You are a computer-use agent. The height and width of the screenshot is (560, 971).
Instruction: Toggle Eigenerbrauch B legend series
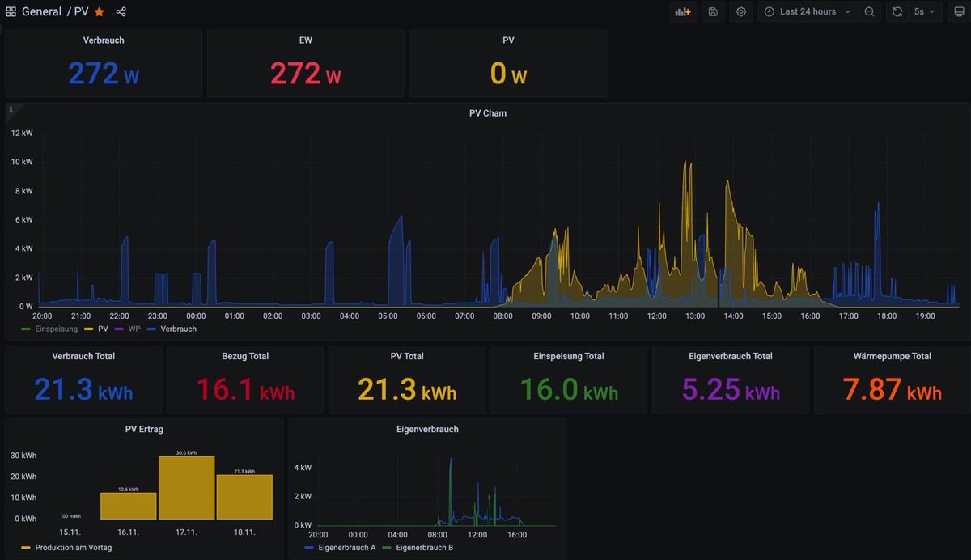point(425,548)
